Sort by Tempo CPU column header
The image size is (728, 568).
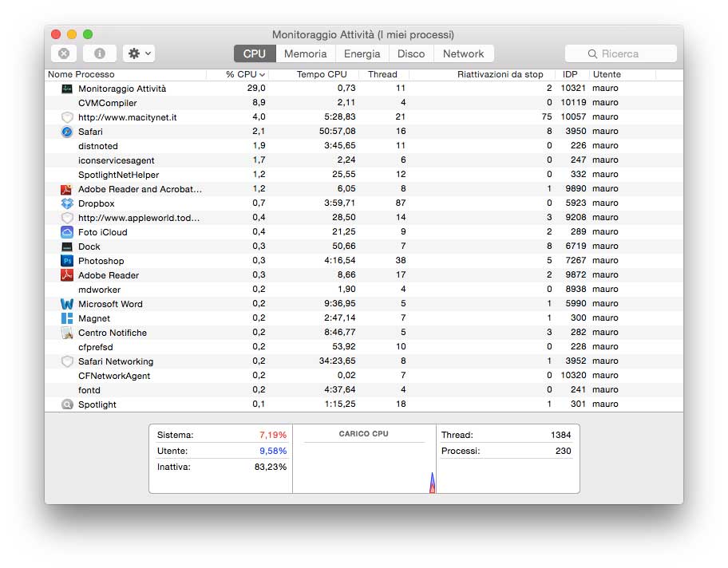[315, 75]
